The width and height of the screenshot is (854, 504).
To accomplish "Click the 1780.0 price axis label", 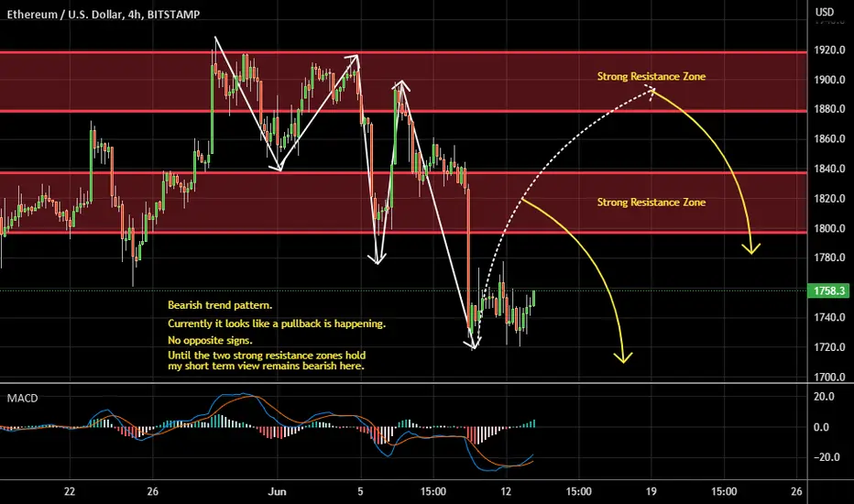I will tap(829, 257).
